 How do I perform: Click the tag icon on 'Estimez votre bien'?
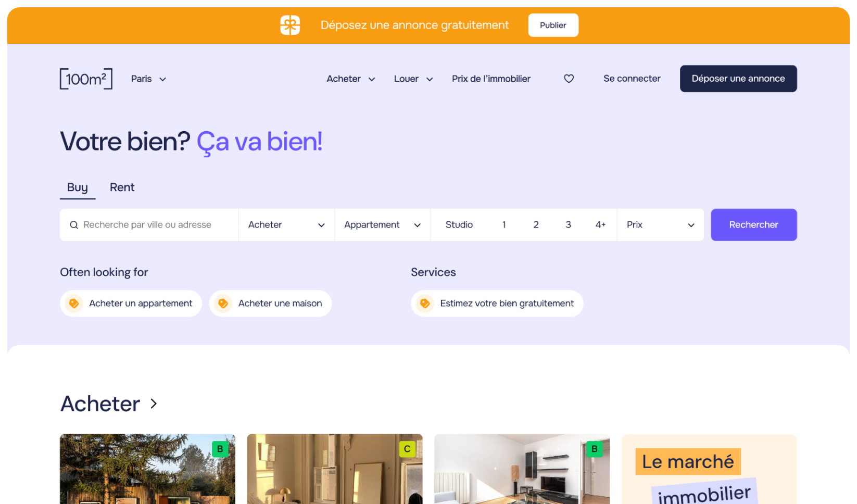tap(425, 304)
